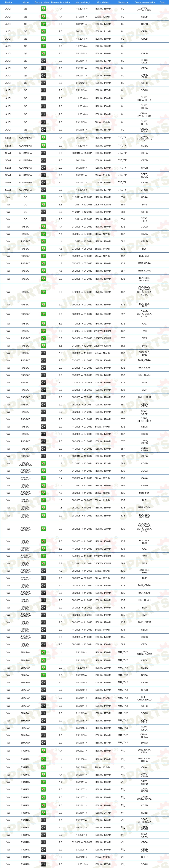The width and height of the screenshot is (169, 868).
Task: Click PB icon in VW Tiguan CCZB row
Action: click(x=43, y=813)
